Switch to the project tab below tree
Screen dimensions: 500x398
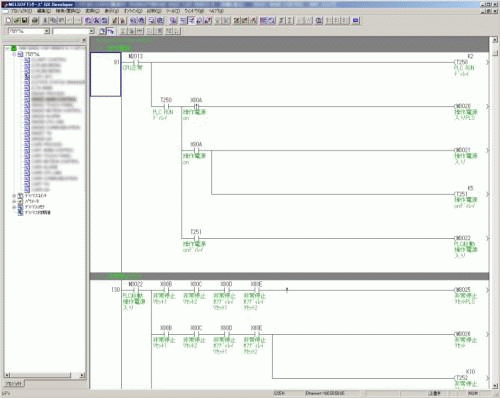(x=14, y=384)
